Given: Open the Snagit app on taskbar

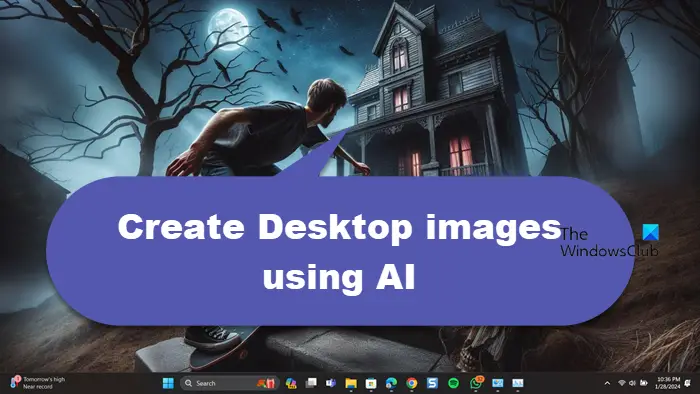Looking at the screenshot, I should (x=432, y=383).
